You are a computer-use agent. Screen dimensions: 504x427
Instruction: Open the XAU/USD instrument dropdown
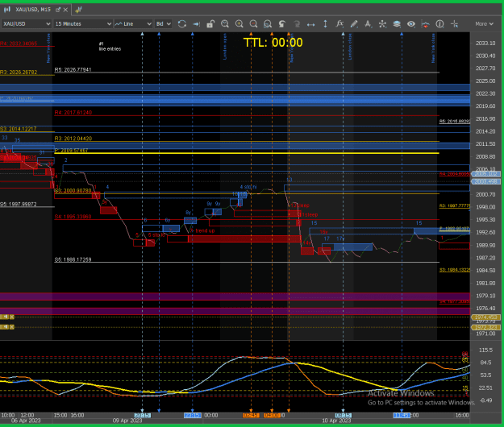pyautogui.click(x=26, y=23)
